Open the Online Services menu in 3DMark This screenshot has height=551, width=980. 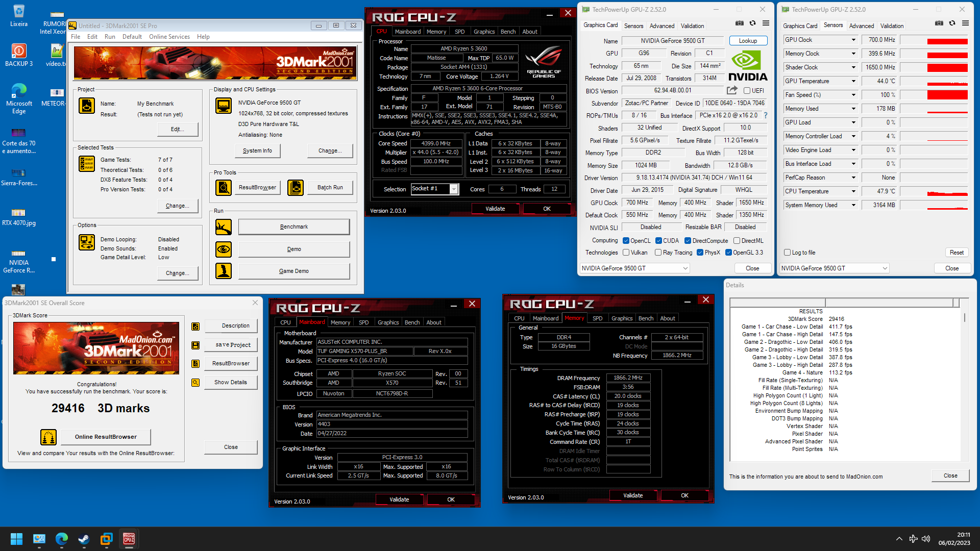[169, 37]
